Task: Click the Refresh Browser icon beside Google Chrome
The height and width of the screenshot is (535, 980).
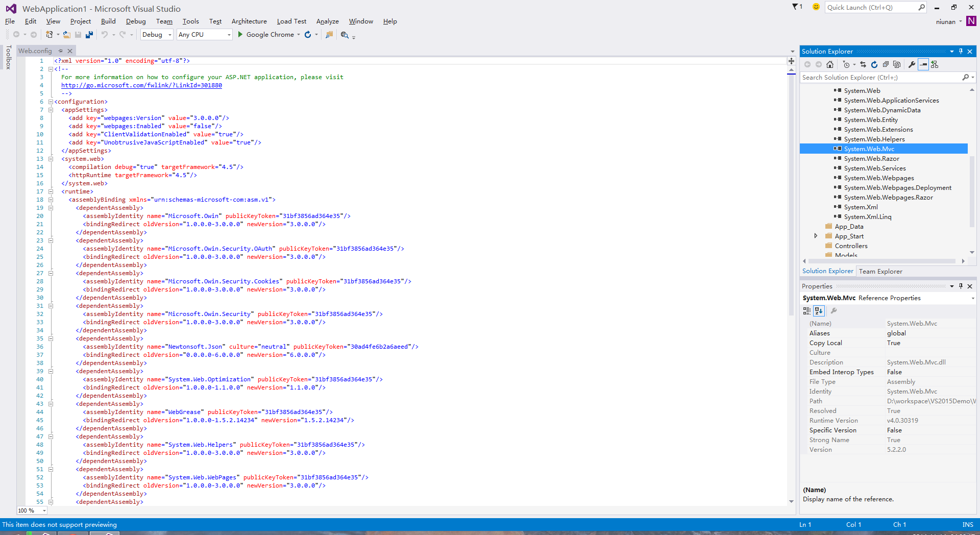Action: click(308, 35)
